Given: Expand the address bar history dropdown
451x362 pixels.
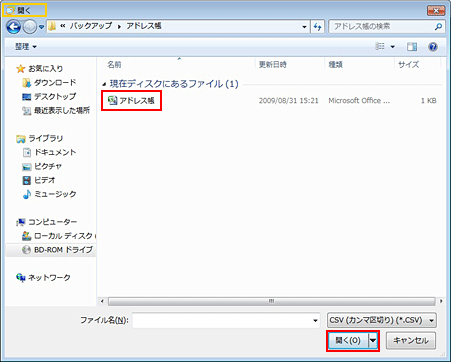Looking at the screenshot, I should (304, 27).
